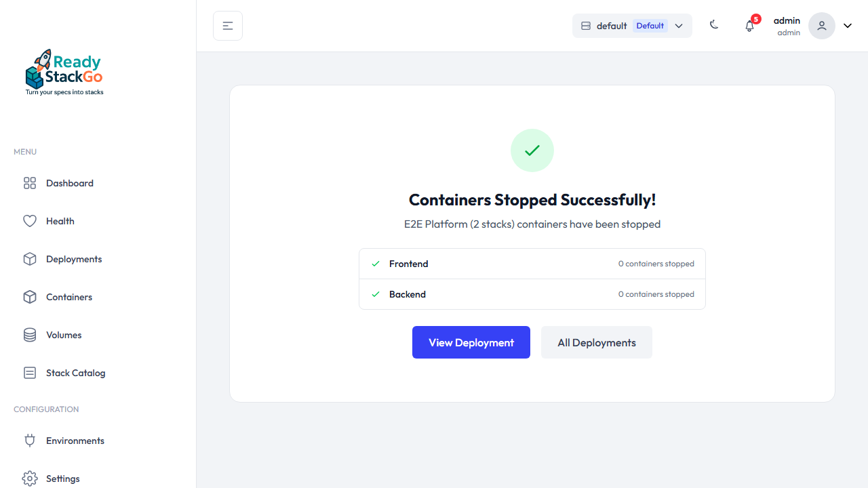
Task: Click the Dashboard grid icon
Action: (x=30, y=183)
